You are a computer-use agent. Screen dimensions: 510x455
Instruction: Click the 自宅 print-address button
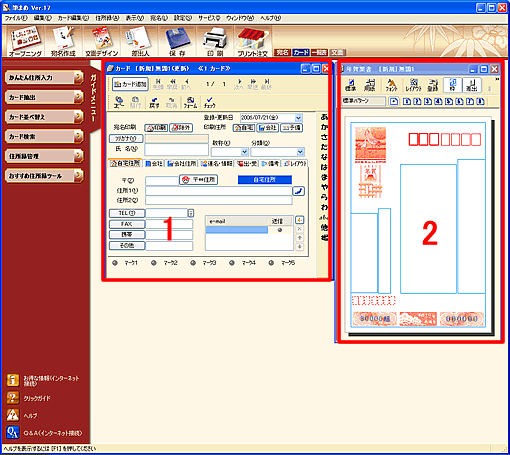pyautogui.click(x=244, y=128)
